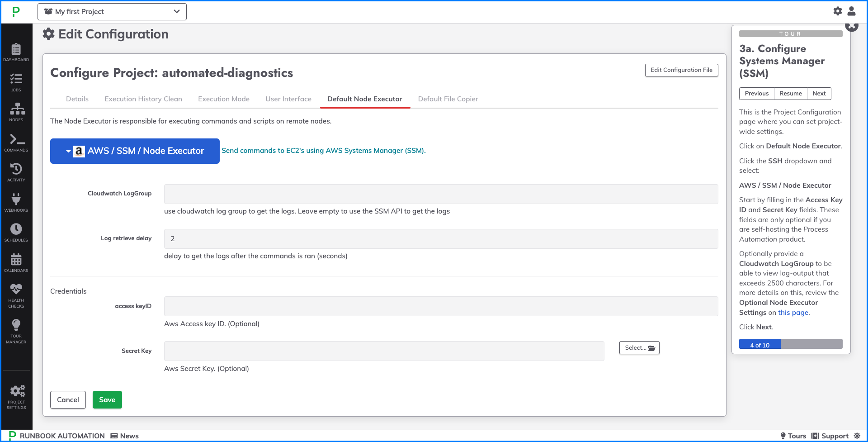Open the Schedules sidebar icon

pos(16,233)
